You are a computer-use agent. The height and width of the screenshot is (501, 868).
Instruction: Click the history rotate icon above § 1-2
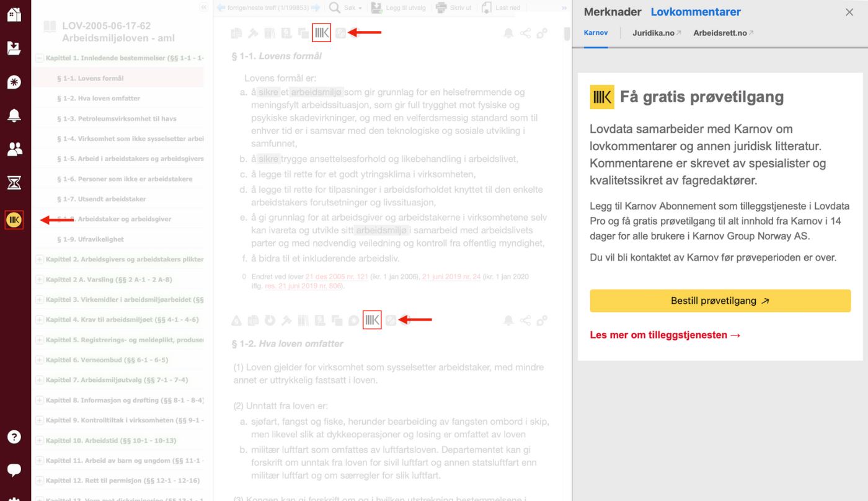[x=270, y=321]
